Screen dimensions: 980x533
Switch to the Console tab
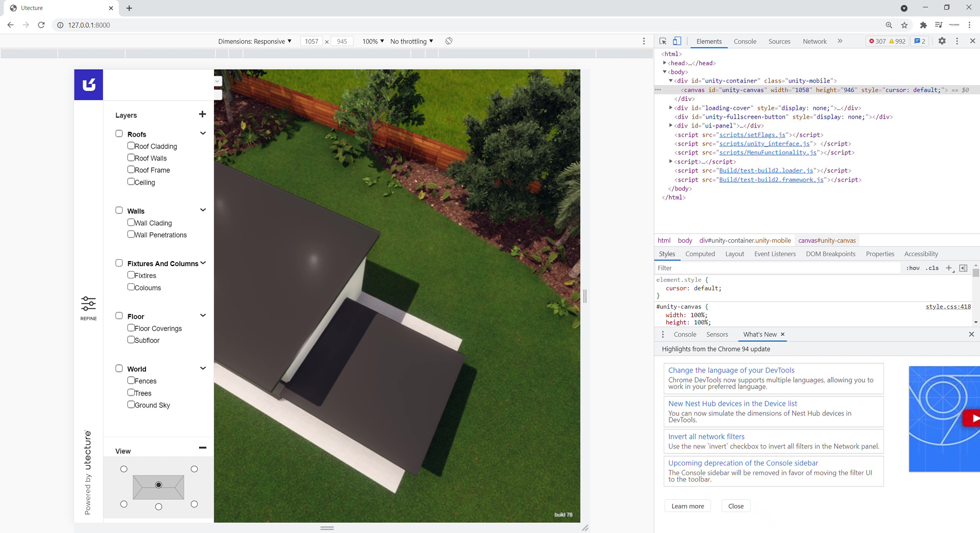point(745,41)
